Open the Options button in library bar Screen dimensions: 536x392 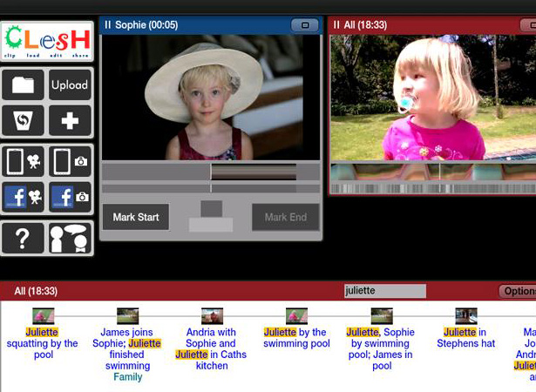[518, 291]
